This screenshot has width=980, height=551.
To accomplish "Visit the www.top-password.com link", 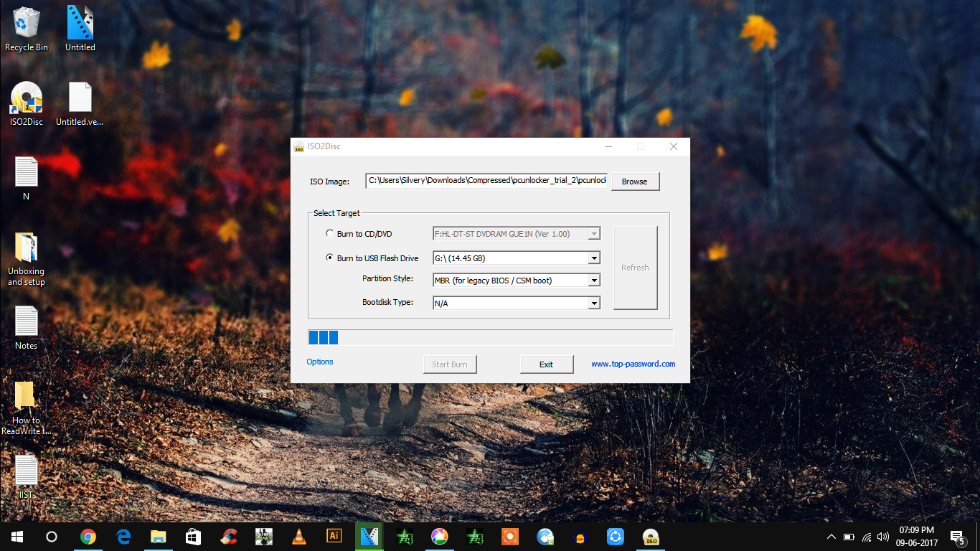I will [x=633, y=364].
